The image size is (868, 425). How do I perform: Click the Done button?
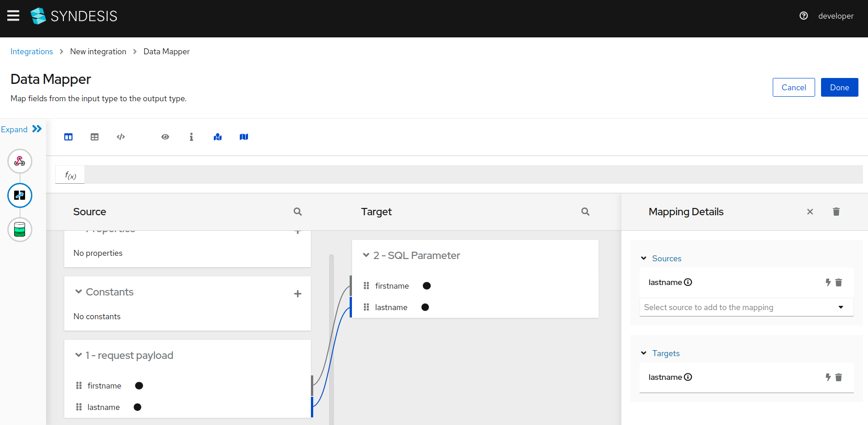[839, 87]
